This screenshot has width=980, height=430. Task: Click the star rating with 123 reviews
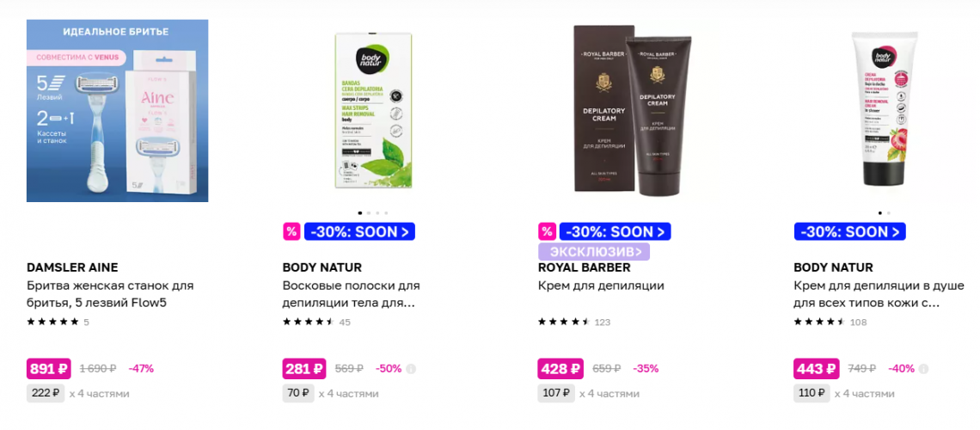pos(564,322)
